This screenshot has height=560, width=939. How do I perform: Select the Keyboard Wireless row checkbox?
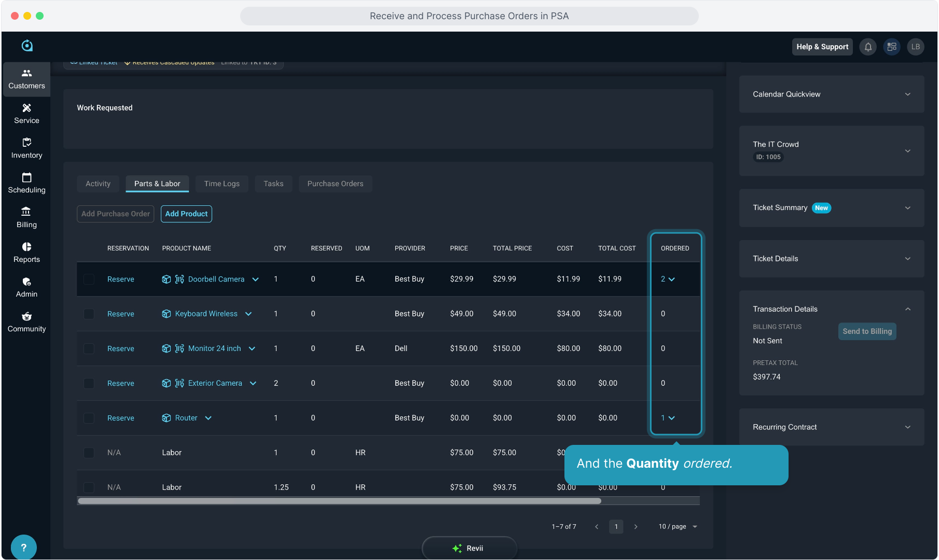pos(89,314)
